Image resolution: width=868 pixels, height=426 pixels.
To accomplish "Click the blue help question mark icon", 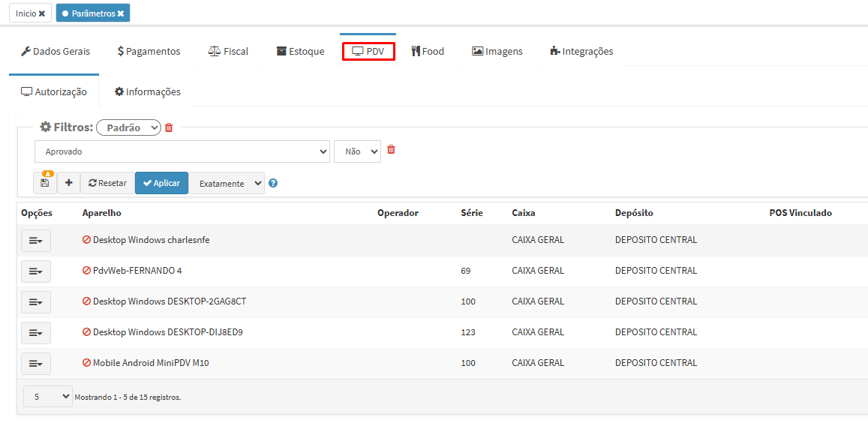I will point(273,183).
